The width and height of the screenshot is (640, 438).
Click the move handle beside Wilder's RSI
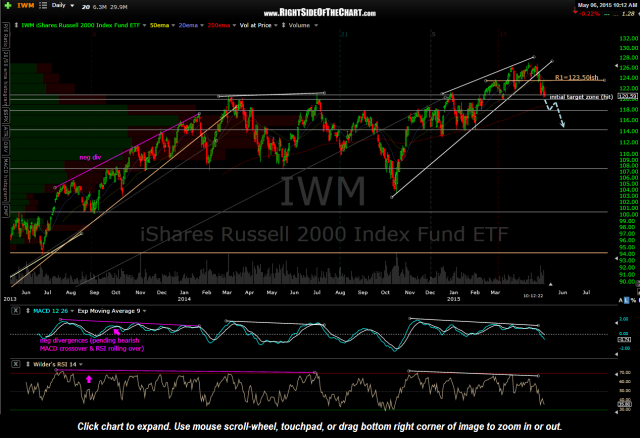click(x=28, y=364)
